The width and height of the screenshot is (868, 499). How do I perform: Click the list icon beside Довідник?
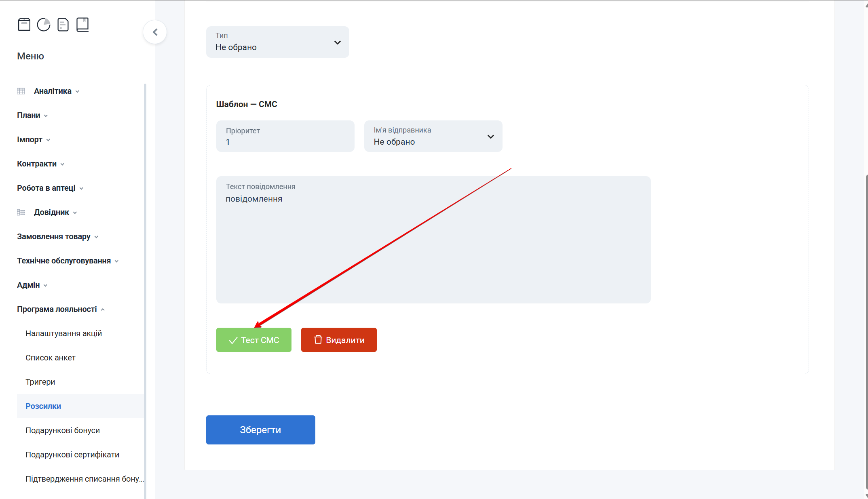click(x=21, y=212)
